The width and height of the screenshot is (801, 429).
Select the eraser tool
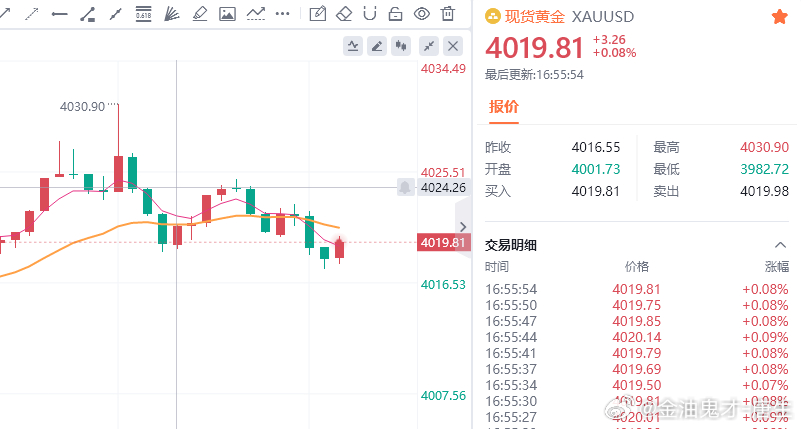click(x=344, y=14)
